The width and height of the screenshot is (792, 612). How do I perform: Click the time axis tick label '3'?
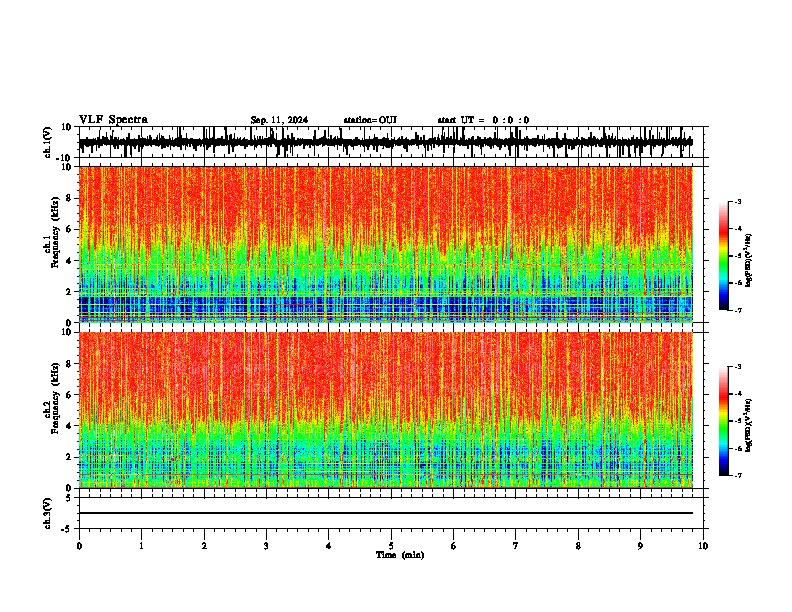pyautogui.click(x=266, y=546)
